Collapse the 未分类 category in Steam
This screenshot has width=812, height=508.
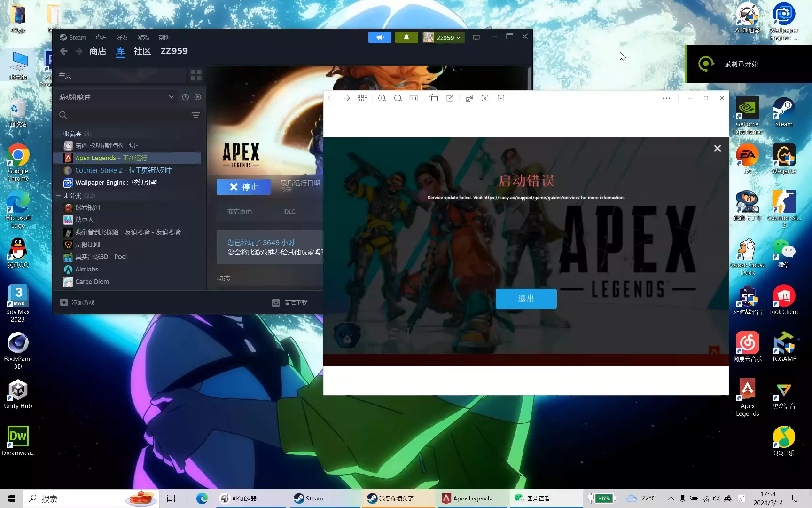pyautogui.click(x=59, y=196)
